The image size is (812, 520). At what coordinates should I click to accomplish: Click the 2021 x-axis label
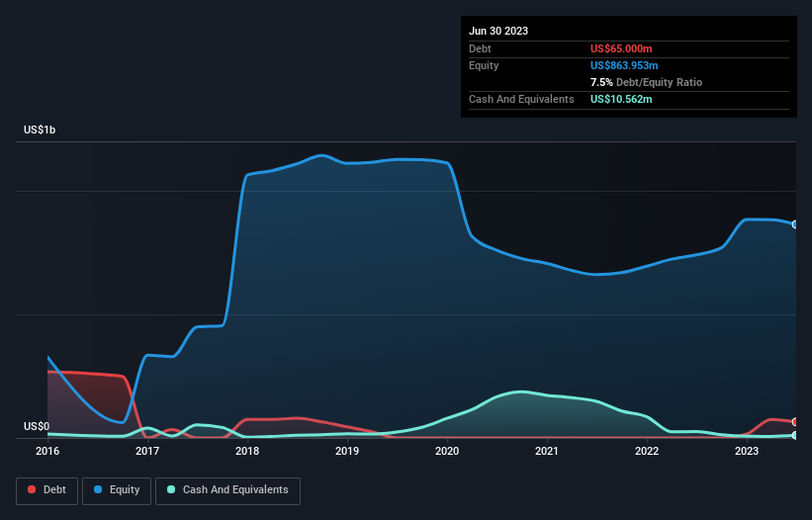(x=547, y=451)
